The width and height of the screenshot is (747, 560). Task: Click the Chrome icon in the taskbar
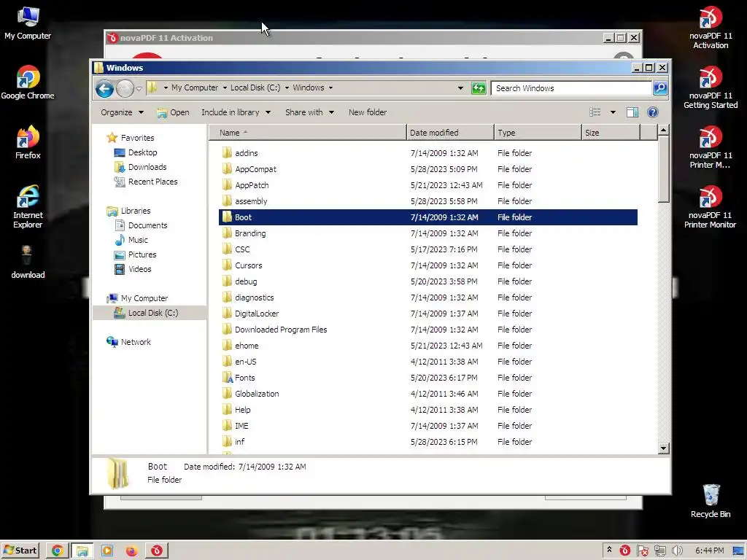click(x=57, y=551)
